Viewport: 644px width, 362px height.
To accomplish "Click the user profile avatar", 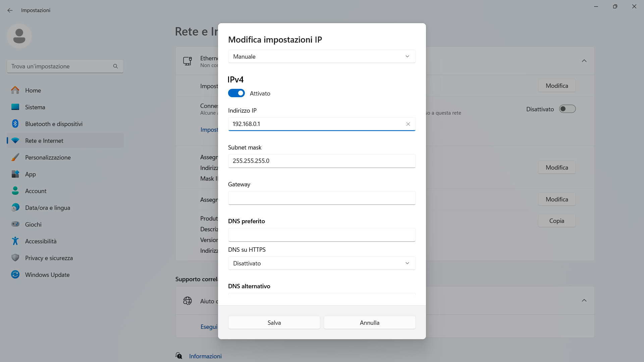I will pyautogui.click(x=19, y=36).
